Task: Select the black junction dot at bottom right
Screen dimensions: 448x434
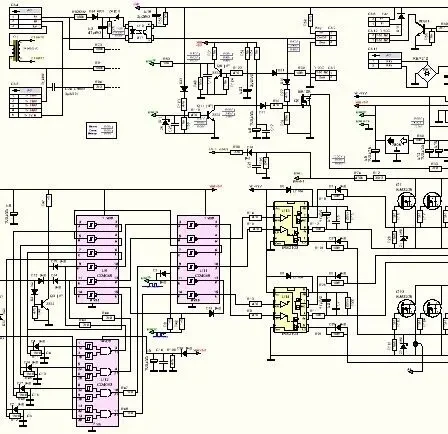Action: [415, 343]
